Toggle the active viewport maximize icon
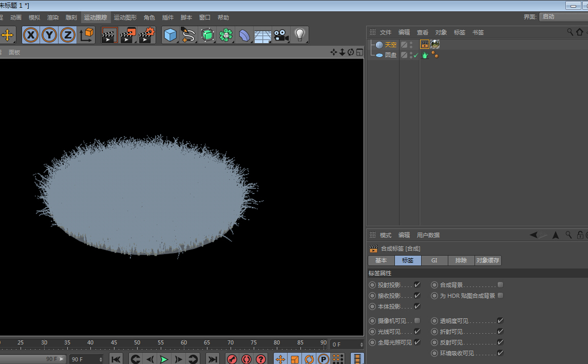This screenshot has width=588, height=364. (359, 52)
